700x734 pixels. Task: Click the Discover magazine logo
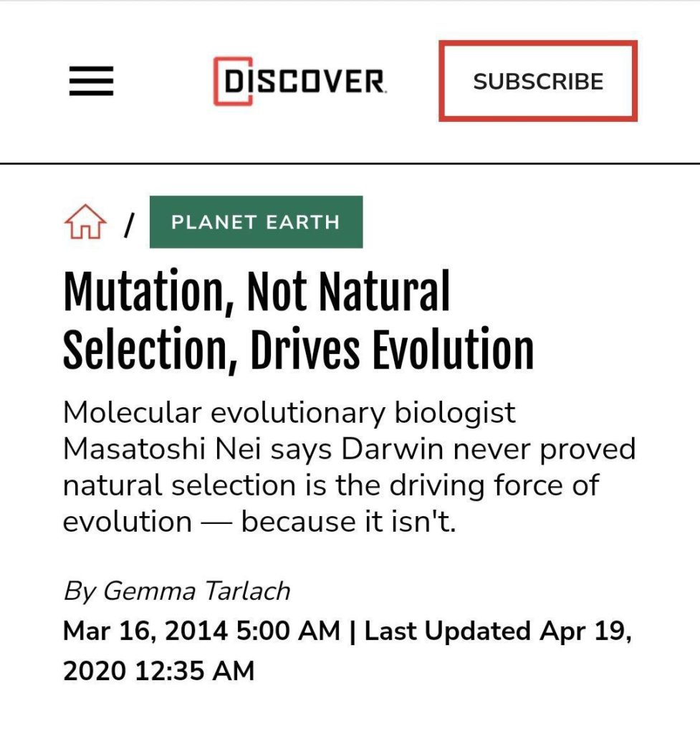tap(300, 81)
